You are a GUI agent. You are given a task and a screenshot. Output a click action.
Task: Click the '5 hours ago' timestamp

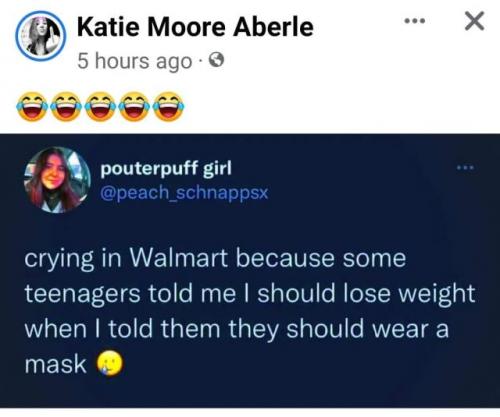pyautogui.click(x=135, y=61)
